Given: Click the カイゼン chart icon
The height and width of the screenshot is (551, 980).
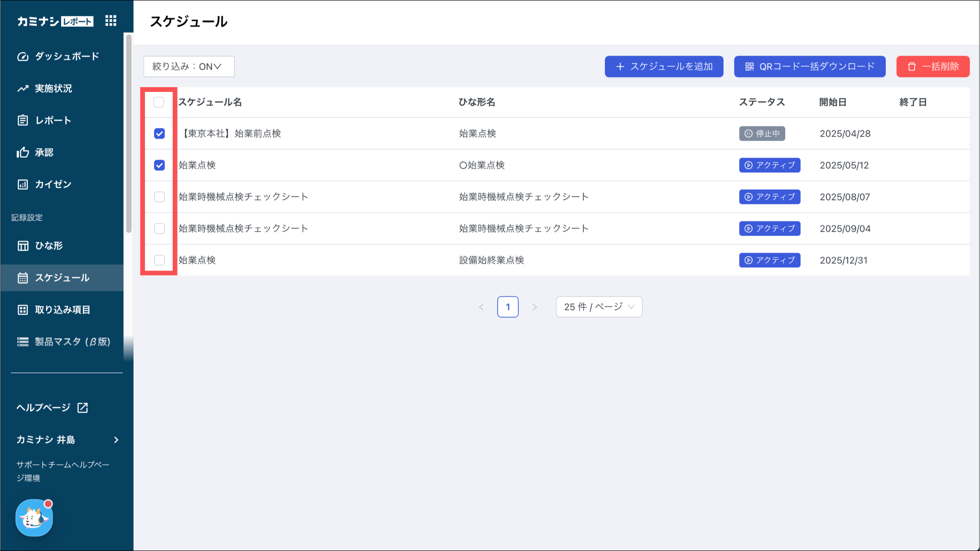Looking at the screenshot, I should pyautogui.click(x=22, y=184).
